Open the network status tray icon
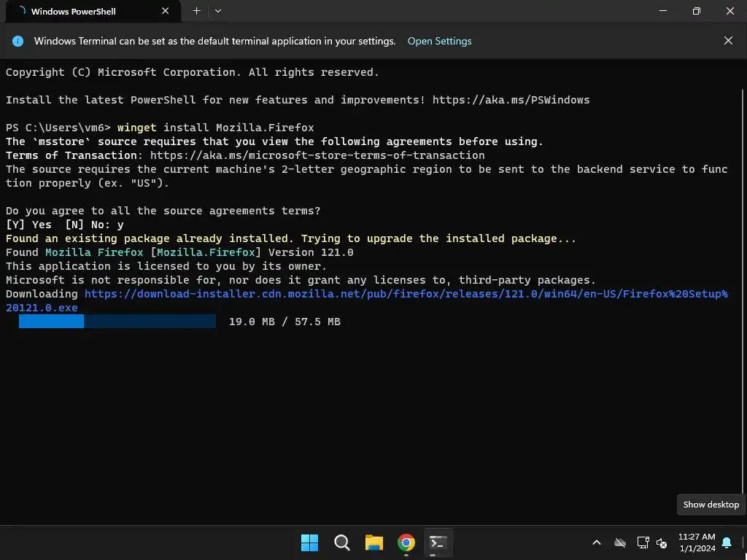Viewport: 747px width, 560px height. [x=643, y=542]
